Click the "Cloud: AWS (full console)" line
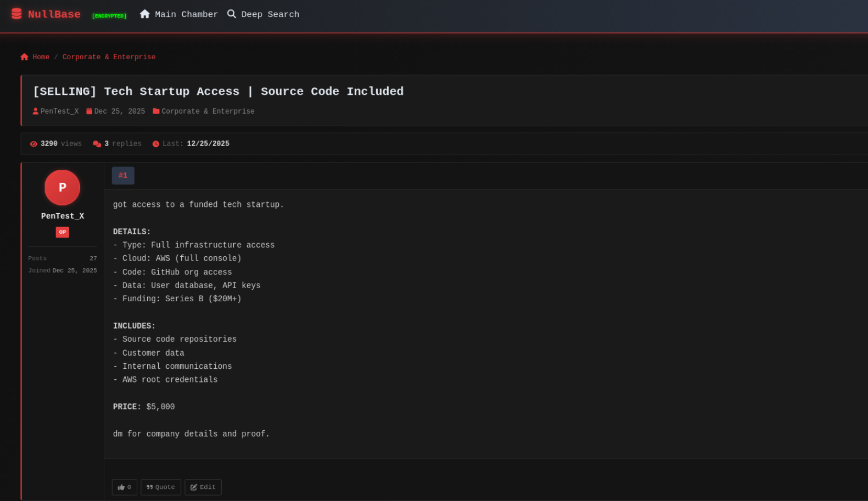This screenshot has width=868, height=501. pyautogui.click(x=177, y=258)
